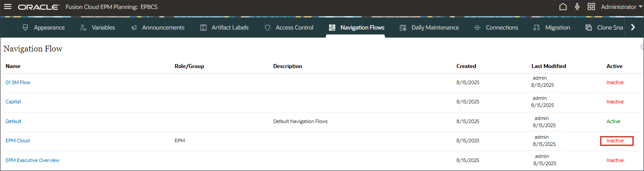Click the Created column header
Viewport: 644px width, 171px height.
(466, 66)
